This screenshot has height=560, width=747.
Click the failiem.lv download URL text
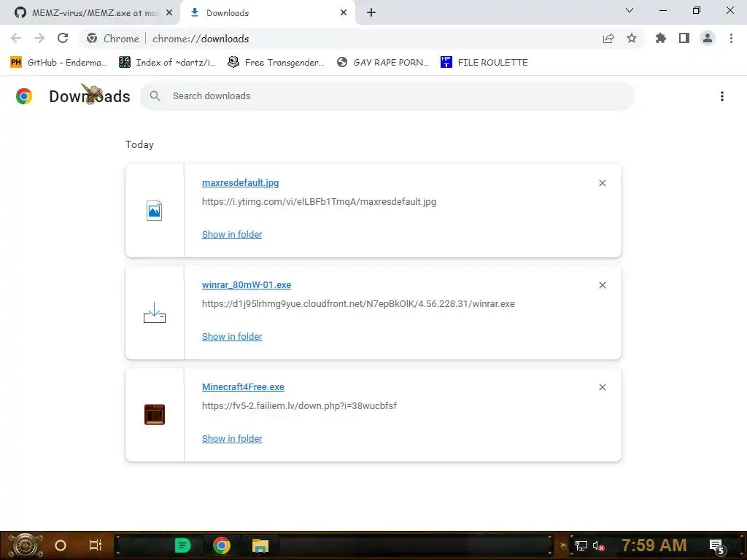(299, 405)
